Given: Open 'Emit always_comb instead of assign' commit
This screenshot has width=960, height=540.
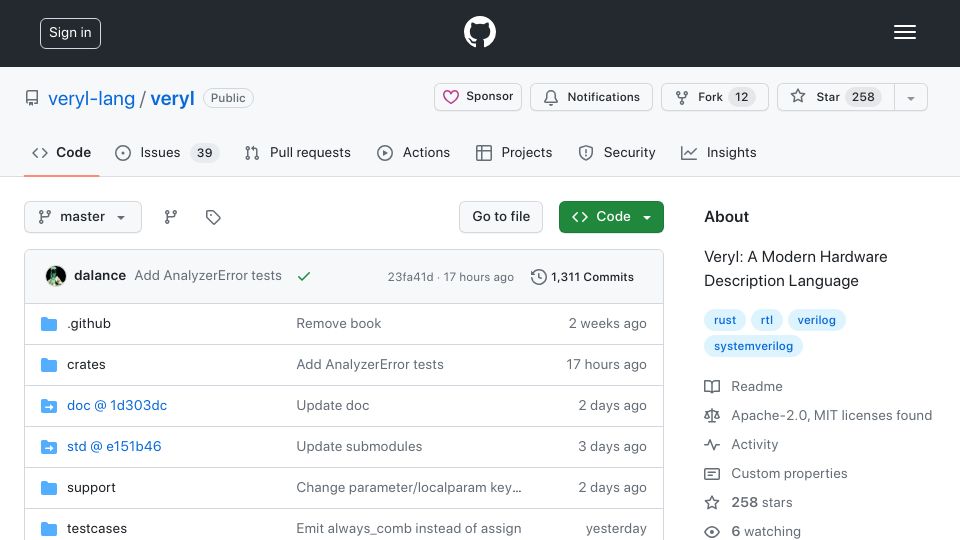Looking at the screenshot, I should [409, 528].
